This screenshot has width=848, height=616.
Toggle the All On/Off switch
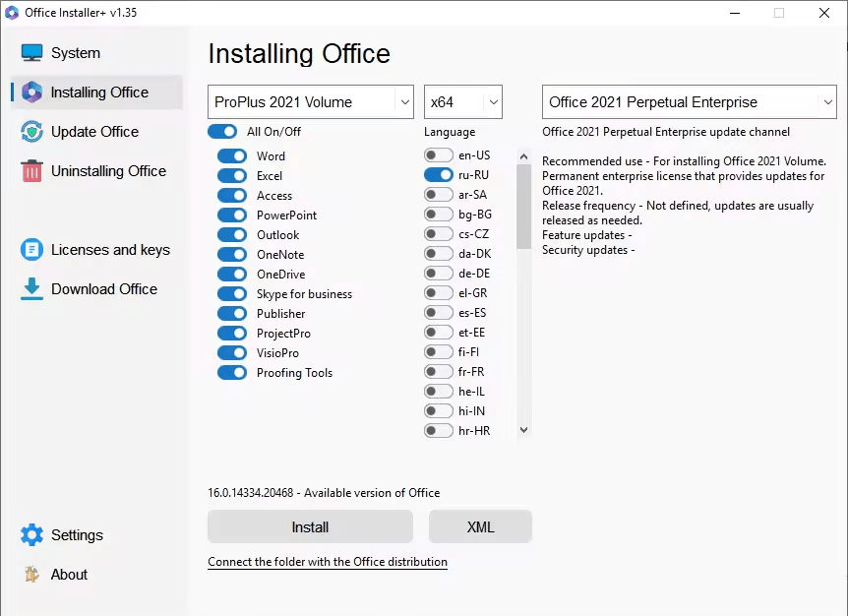pyautogui.click(x=222, y=132)
